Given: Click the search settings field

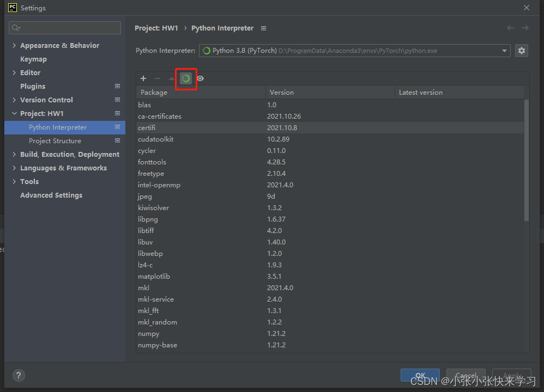Looking at the screenshot, I should [65, 28].
